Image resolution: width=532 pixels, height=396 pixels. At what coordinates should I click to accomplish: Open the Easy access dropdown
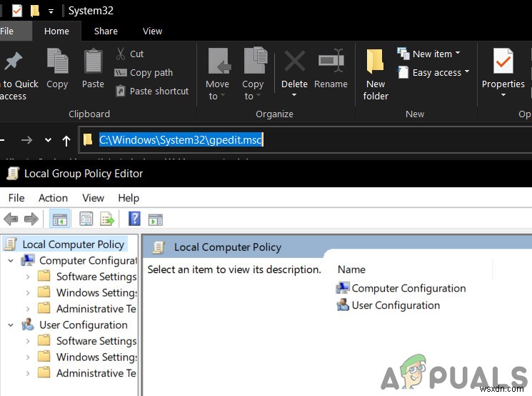pos(433,72)
